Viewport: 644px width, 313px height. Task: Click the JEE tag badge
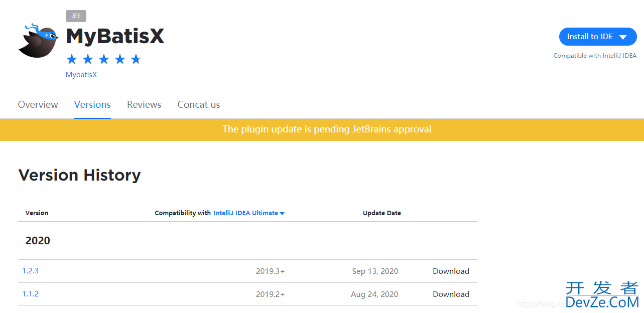click(x=76, y=16)
